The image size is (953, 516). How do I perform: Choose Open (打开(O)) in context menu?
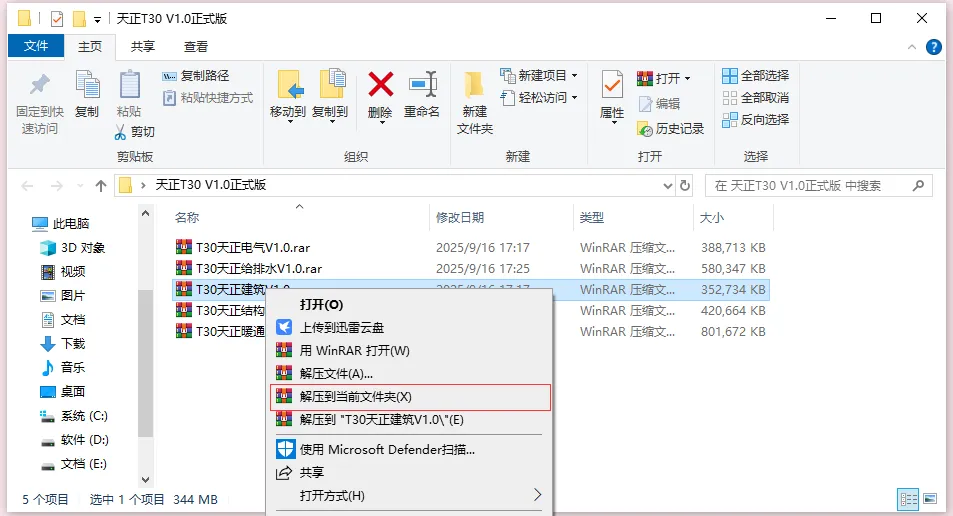(410, 304)
